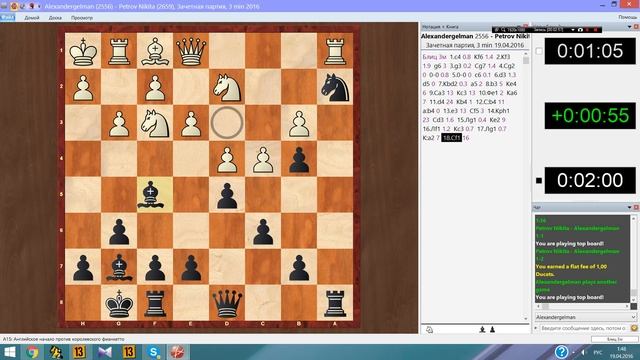Screen dimensions: 640x360
Task: Click the input language indicator in taskbar
Action: (x=597, y=352)
